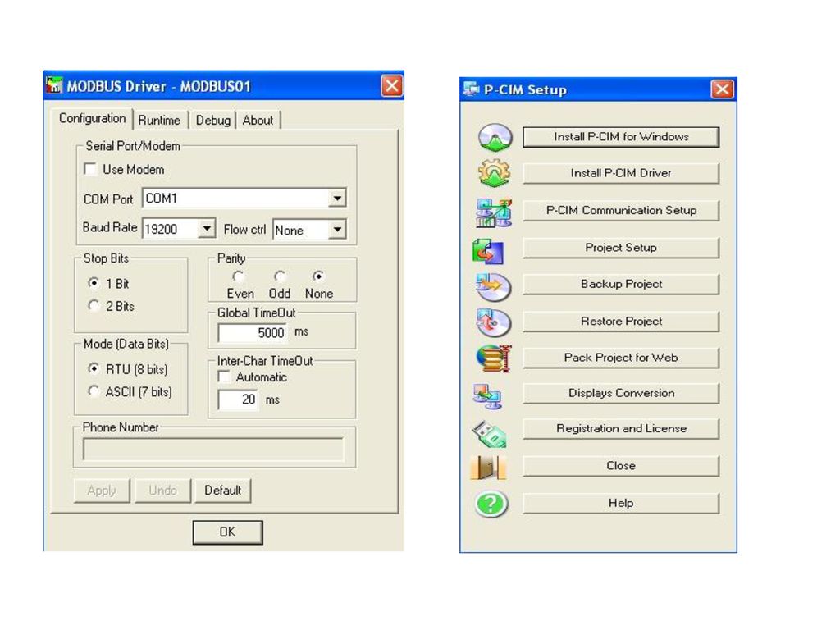The image size is (840, 630).
Task: Select the 2 Bits stop bits option
Action: coord(94,305)
